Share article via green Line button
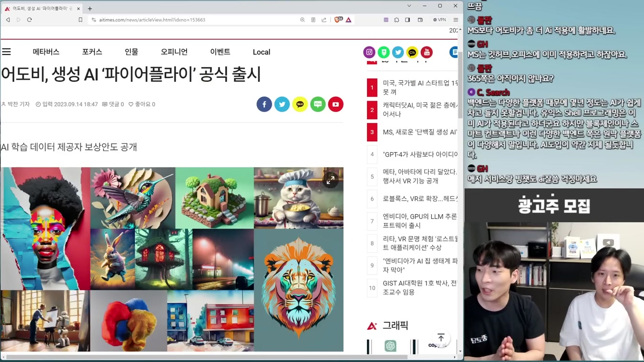 318,104
